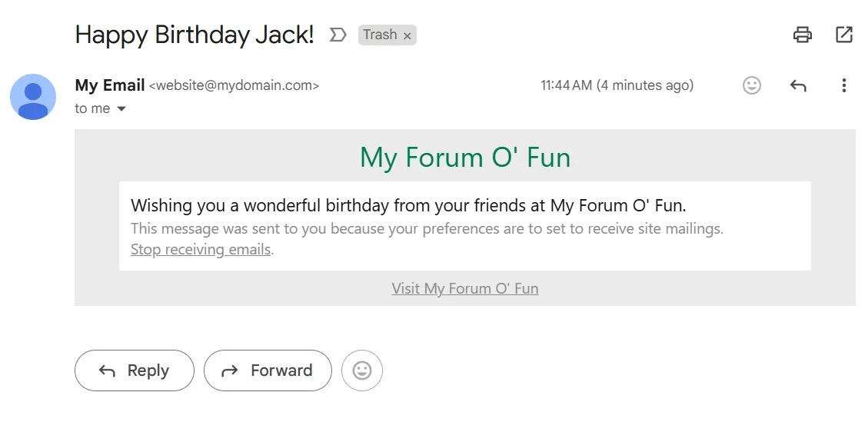The height and width of the screenshot is (422, 868).
Task: Click the reply arrow icon beside the timestamp
Action: [x=798, y=85]
